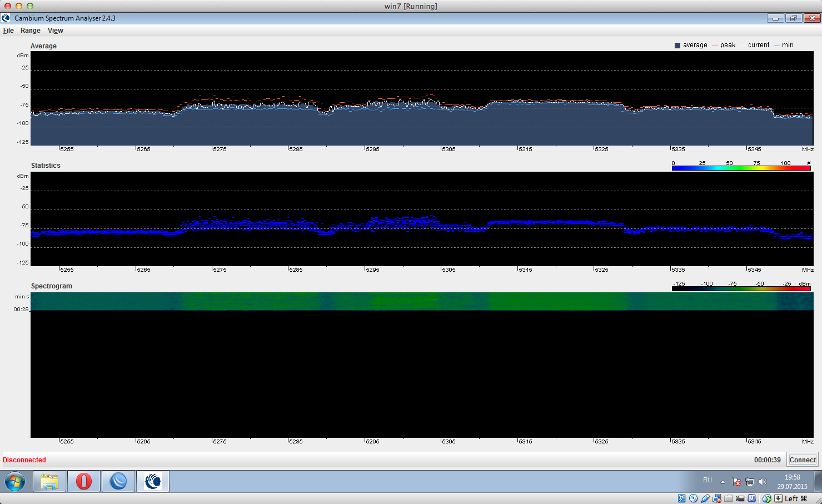Click the VirtualBox optical disc icon

point(694,498)
